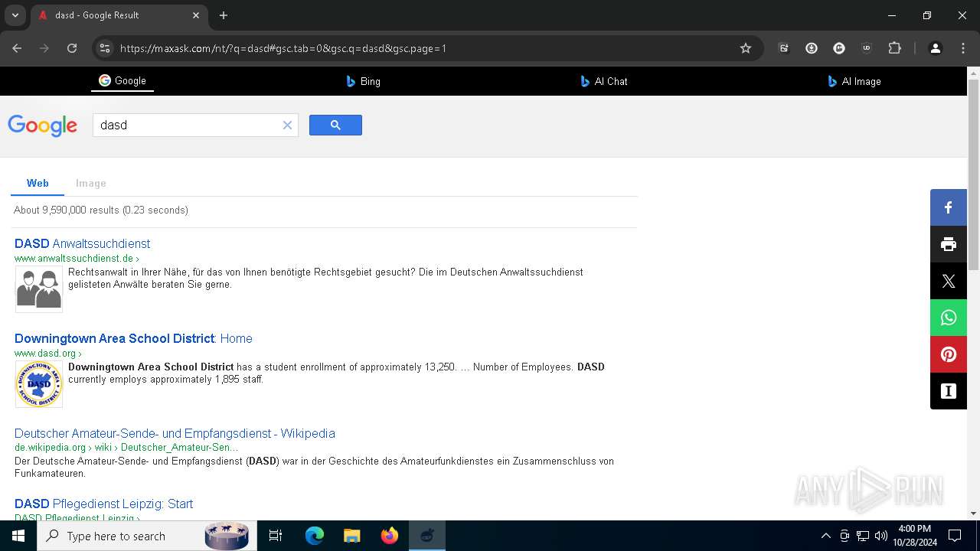
Task: Click the taskbar search box
Action: click(x=145, y=536)
